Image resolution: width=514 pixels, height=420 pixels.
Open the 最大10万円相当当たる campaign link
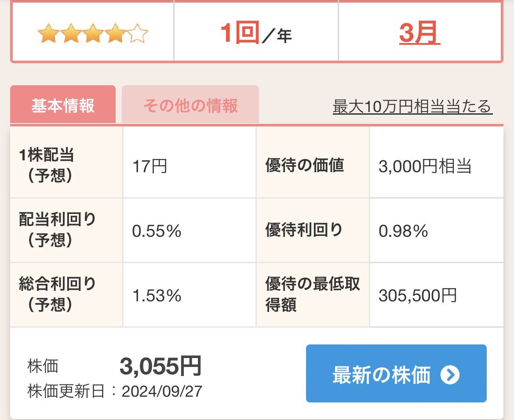(412, 105)
